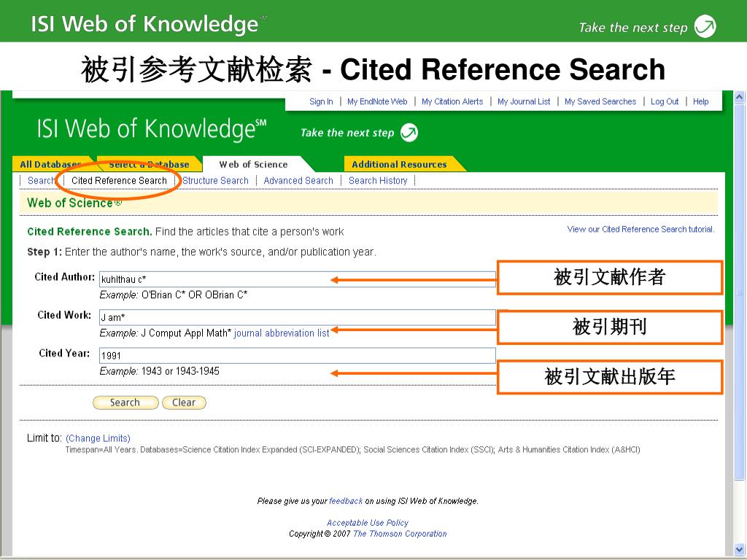Open Advanced Search

(298, 181)
